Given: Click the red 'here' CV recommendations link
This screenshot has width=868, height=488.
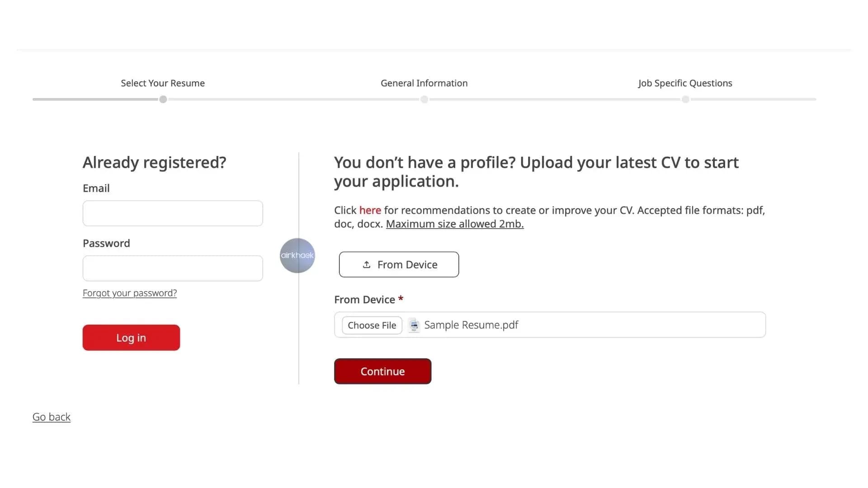Looking at the screenshot, I should tap(370, 210).
